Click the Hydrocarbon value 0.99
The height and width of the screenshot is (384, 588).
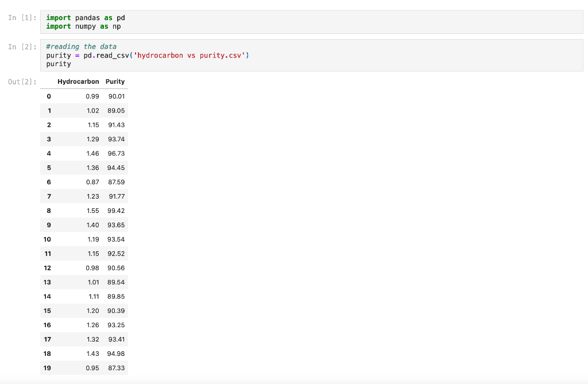pos(92,96)
